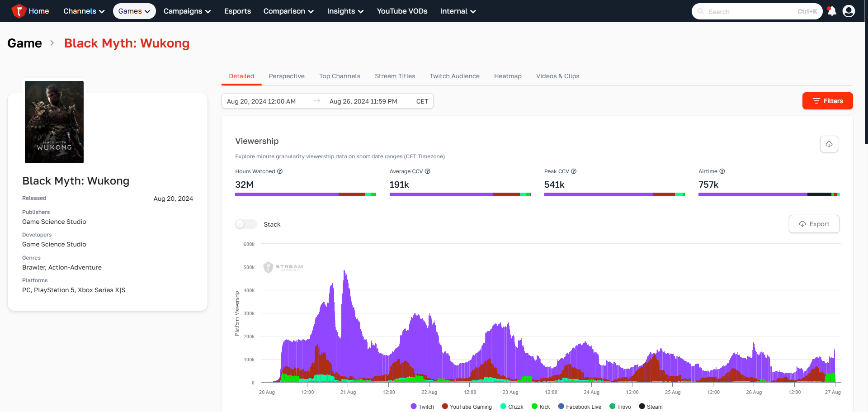This screenshot has width=868, height=412.
Task: Open the user profile avatar
Action: [849, 11]
